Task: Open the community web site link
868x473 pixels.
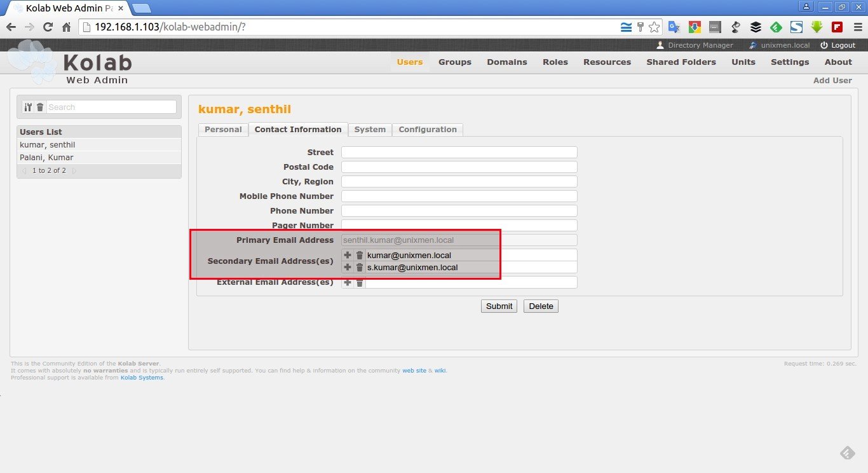Action: (414, 371)
